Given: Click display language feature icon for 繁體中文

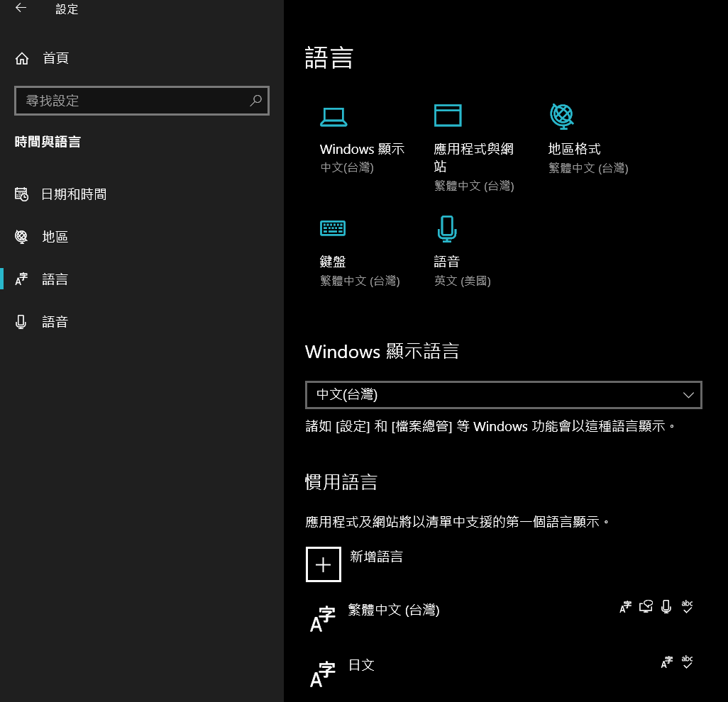Looking at the screenshot, I should [626, 607].
